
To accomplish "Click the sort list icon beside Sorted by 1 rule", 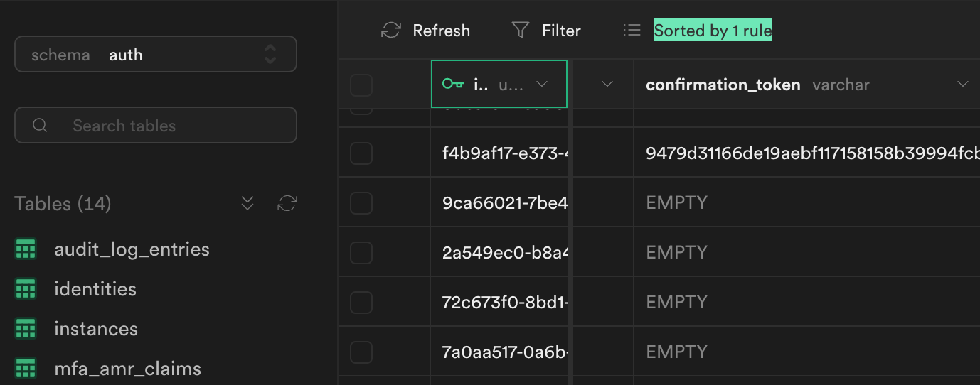I will tap(632, 31).
